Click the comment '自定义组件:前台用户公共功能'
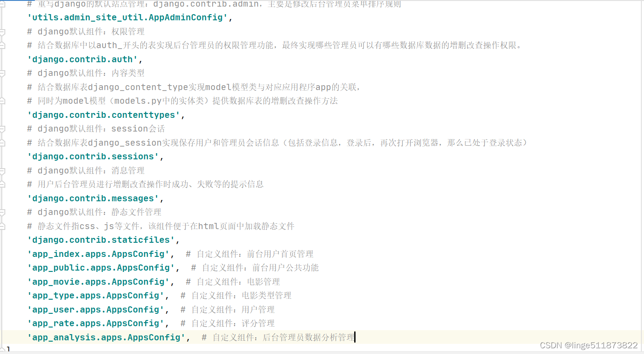This screenshot has height=354, width=644. (255, 268)
